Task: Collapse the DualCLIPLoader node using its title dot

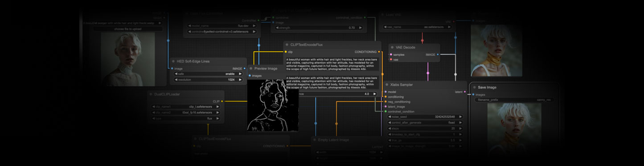Action: 151,95
